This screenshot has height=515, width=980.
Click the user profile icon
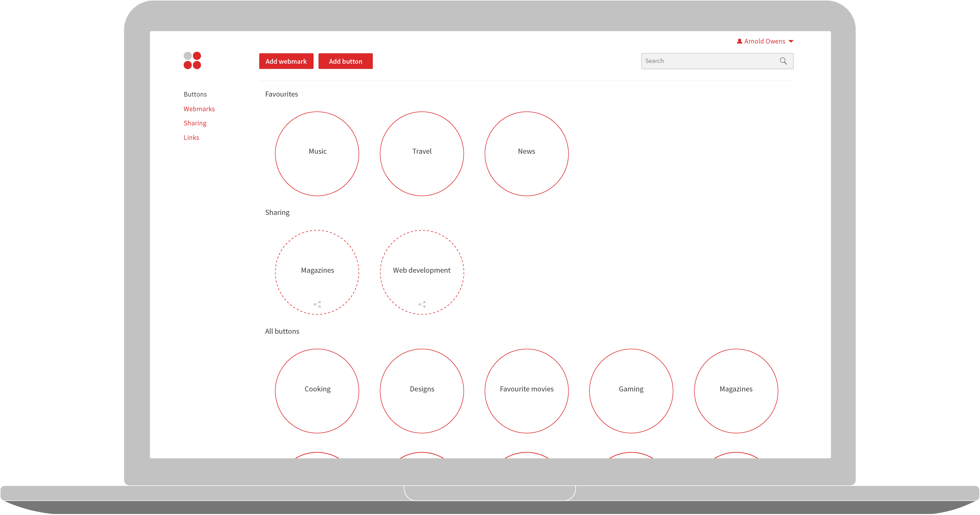click(x=739, y=41)
